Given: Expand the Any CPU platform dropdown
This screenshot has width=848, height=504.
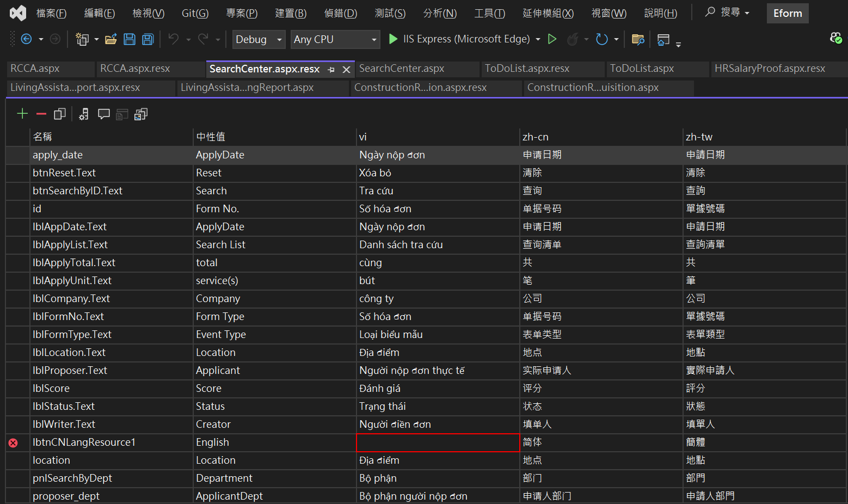Looking at the screenshot, I should pos(374,40).
